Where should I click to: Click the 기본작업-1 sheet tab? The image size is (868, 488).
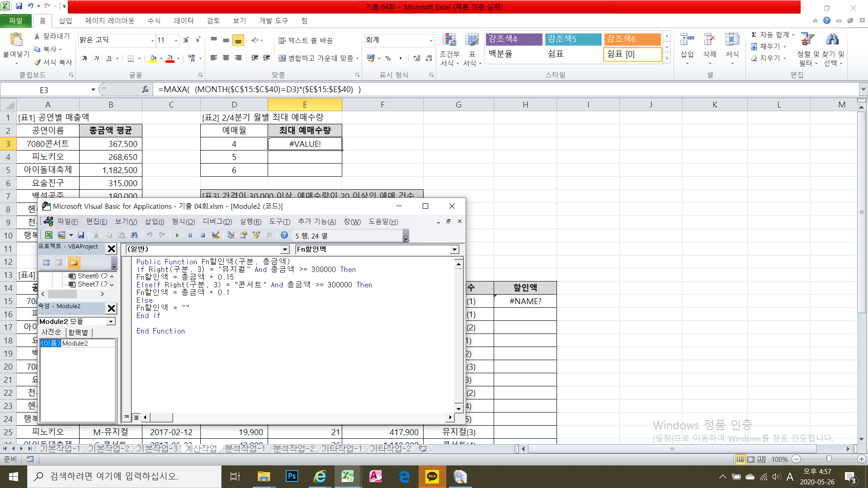pyautogui.click(x=59, y=448)
